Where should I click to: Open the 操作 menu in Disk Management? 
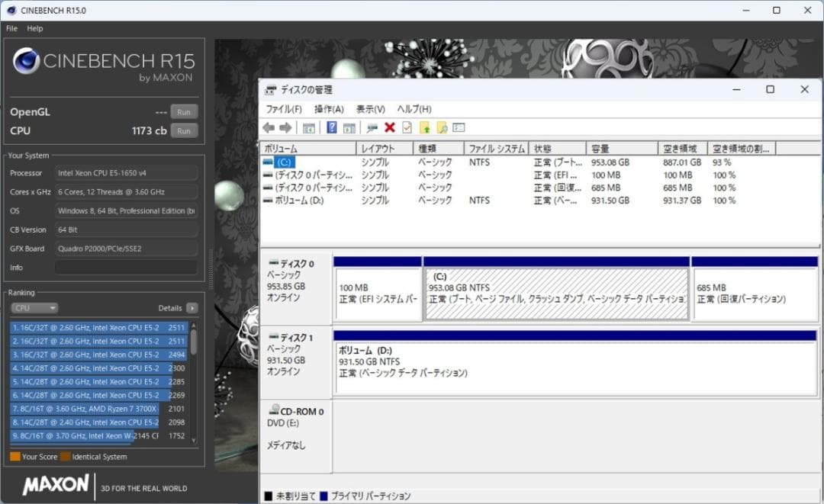pyautogui.click(x=327, y=108)
